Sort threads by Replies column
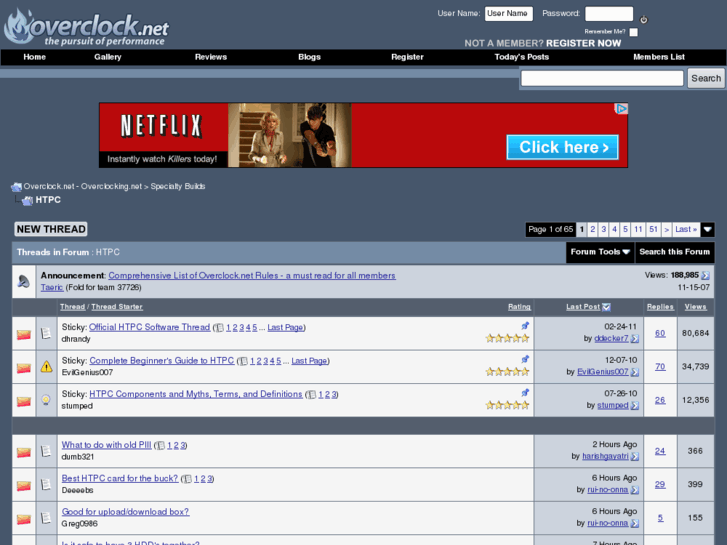The height and width of the screenshot is (545, 727). click(660, 307)
